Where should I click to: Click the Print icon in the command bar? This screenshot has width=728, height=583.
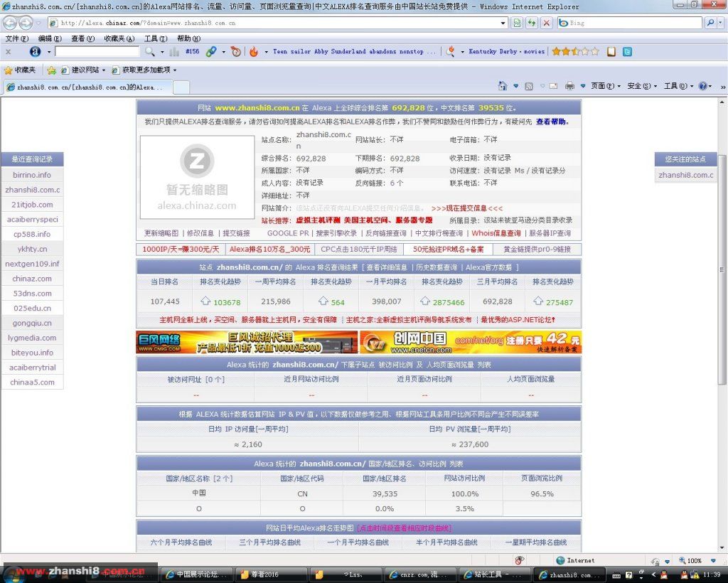pos(569,86)
